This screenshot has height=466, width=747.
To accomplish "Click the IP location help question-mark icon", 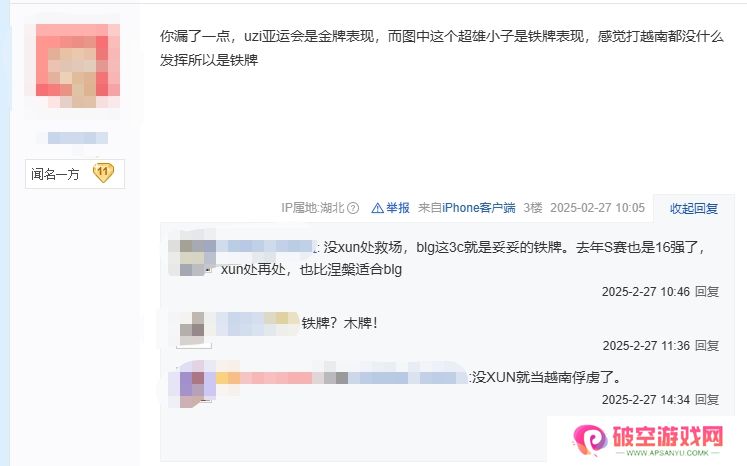I will [353, 208].
